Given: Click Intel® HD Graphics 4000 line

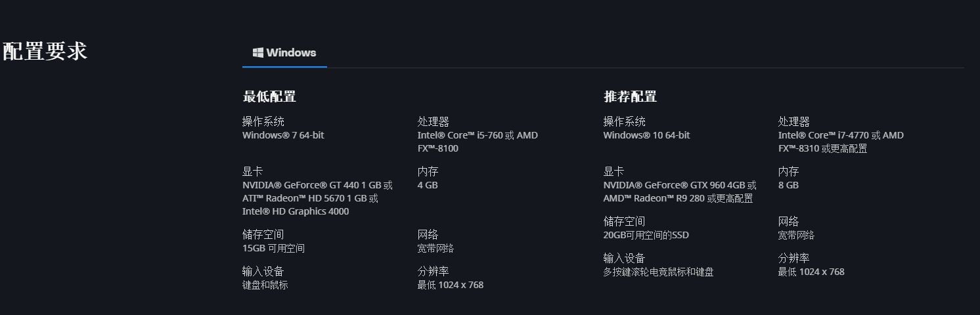Looking at the screenshot, I should tap(296, 211).
